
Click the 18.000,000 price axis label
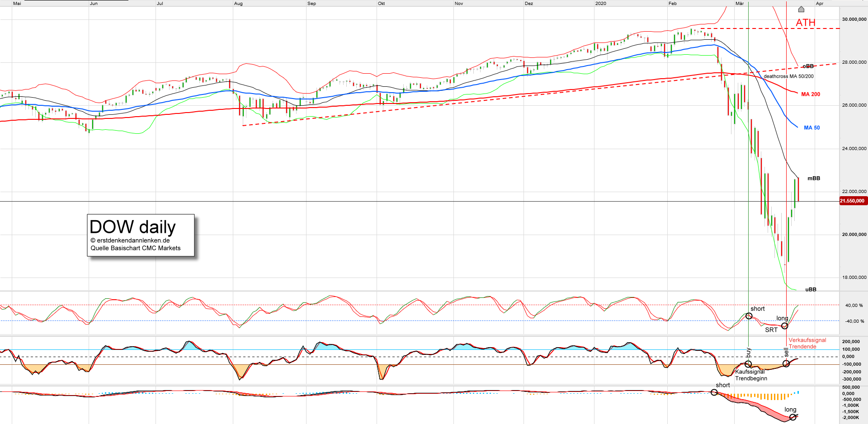[854, 278]
